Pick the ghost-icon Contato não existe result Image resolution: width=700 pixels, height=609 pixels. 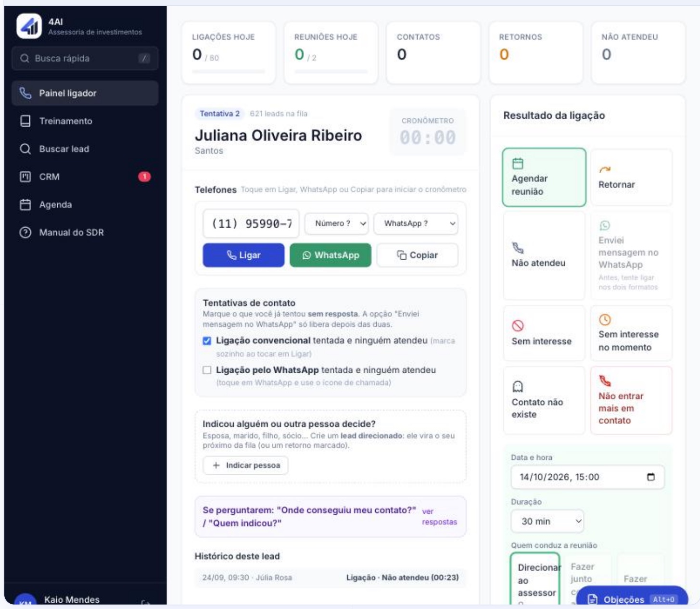point(544,400)
